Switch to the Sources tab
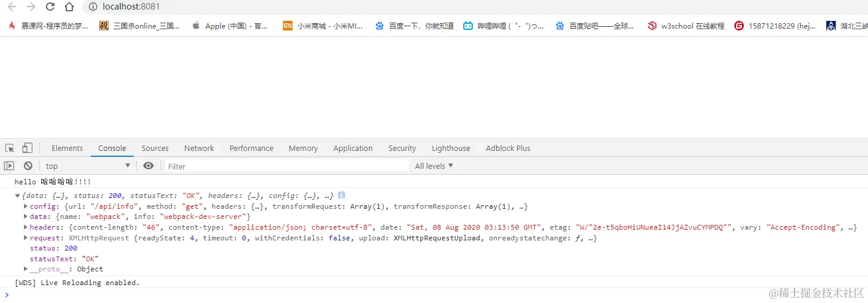 click(x=155, y=148)
